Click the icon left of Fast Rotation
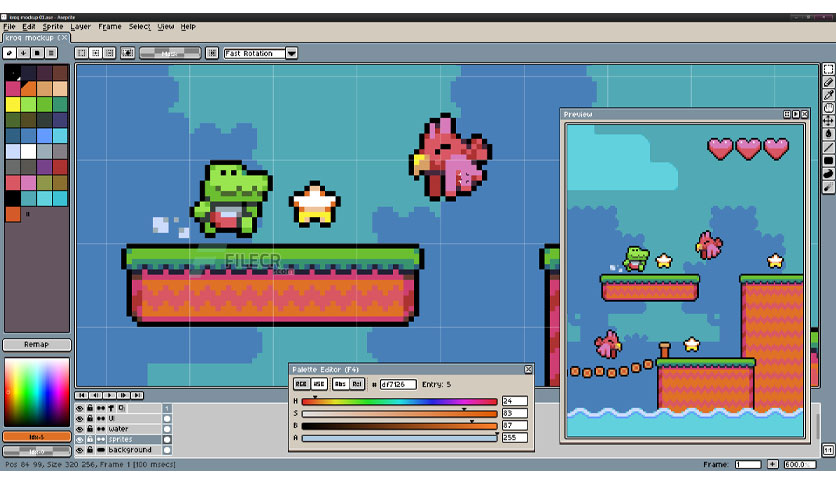The image size is (836, 484). 212,53
